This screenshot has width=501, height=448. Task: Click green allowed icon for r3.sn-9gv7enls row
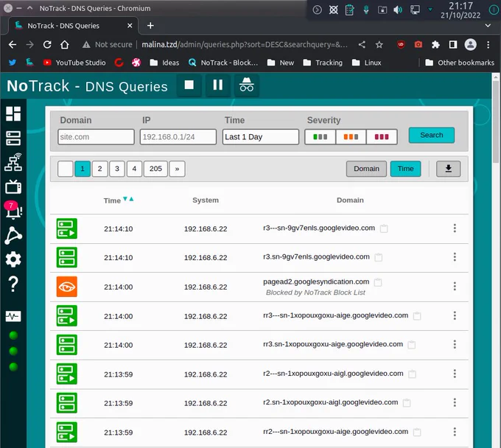coord(67,257)
